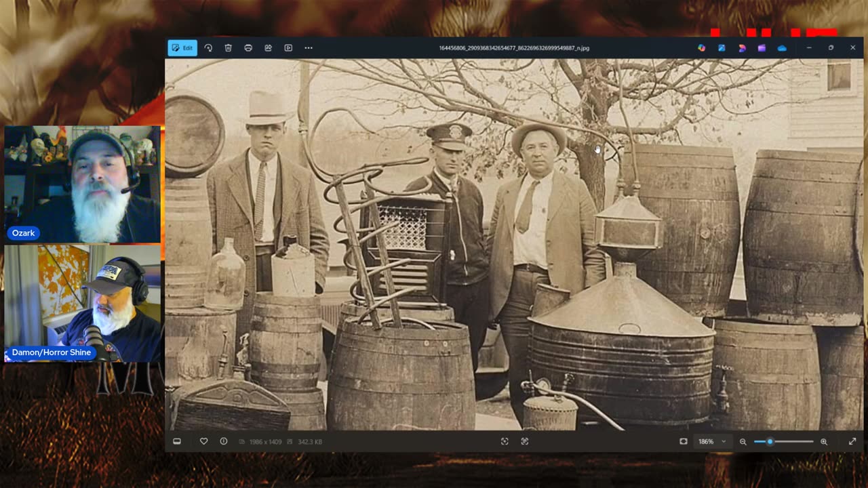Click the 342.3 KB file size text
Viewport: 868px width, 488px height.
(x=310, y=442)
